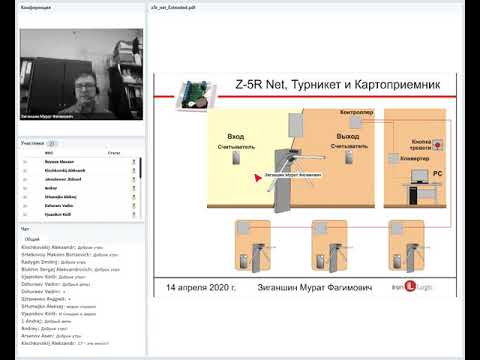Click the controller board photo on slide
Viewport: 480px width, 360px height.
(x=196, y=96)
